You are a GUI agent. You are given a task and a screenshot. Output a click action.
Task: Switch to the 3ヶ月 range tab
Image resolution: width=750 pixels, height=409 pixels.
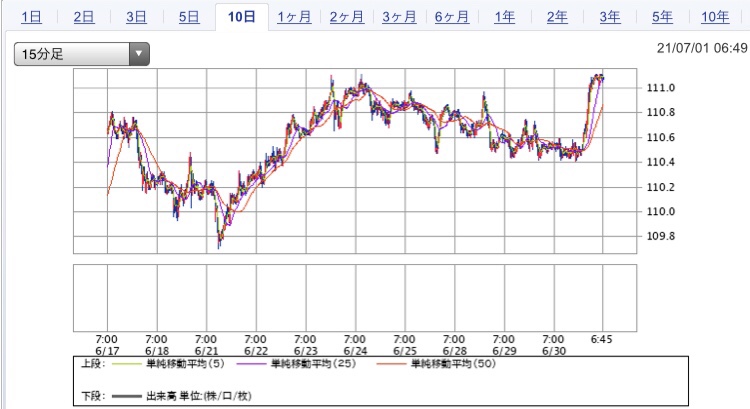point(399,17)
